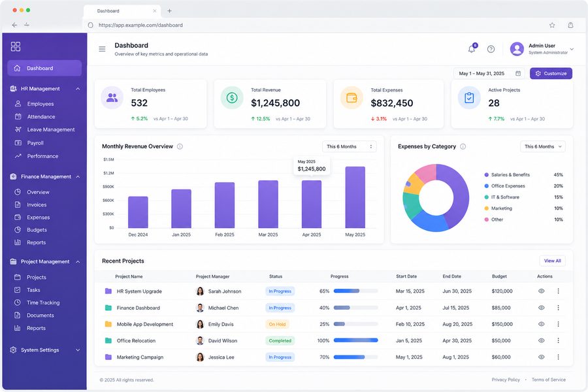The width and height of the screenshot is (588, 392).
Task: Open the Privacy Policy link
Action: tap(506, 380)
